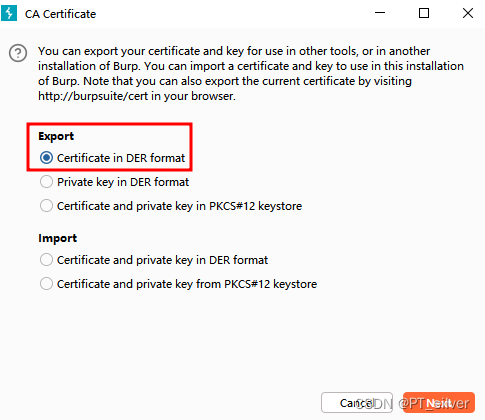Click the Import section heading

(58, 238)
